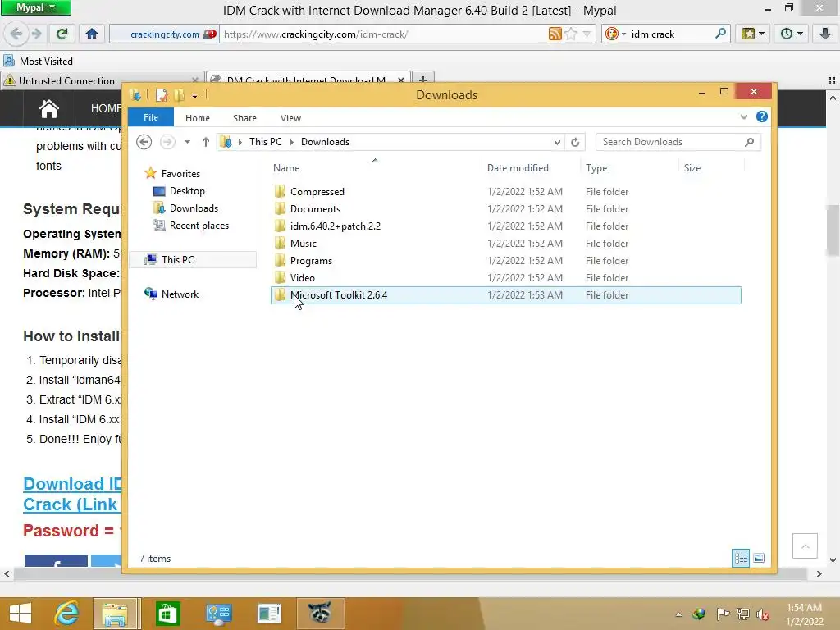840x630 pixels.
Task: Refresh the Downloads folder view
Action: pyautogui.click(x=575, y=142)
